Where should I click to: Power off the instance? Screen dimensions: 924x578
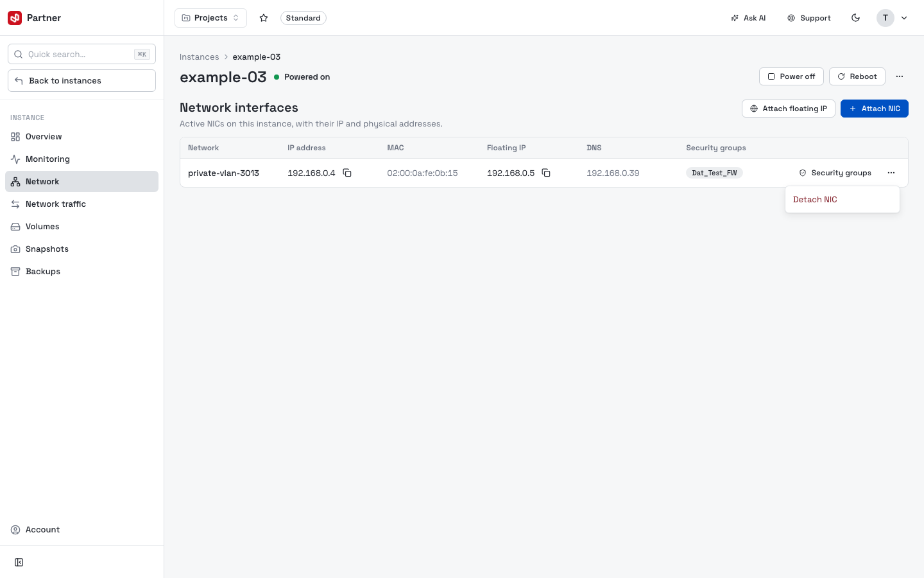tap(791, 76)
